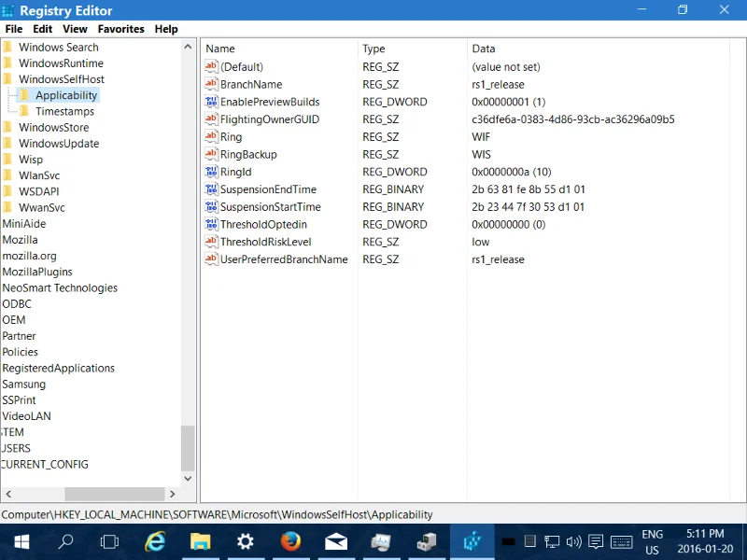The height and width of the screenshot is (560, 747).
Task: Open Settings gear on taskbar
Action: point(246,541)
